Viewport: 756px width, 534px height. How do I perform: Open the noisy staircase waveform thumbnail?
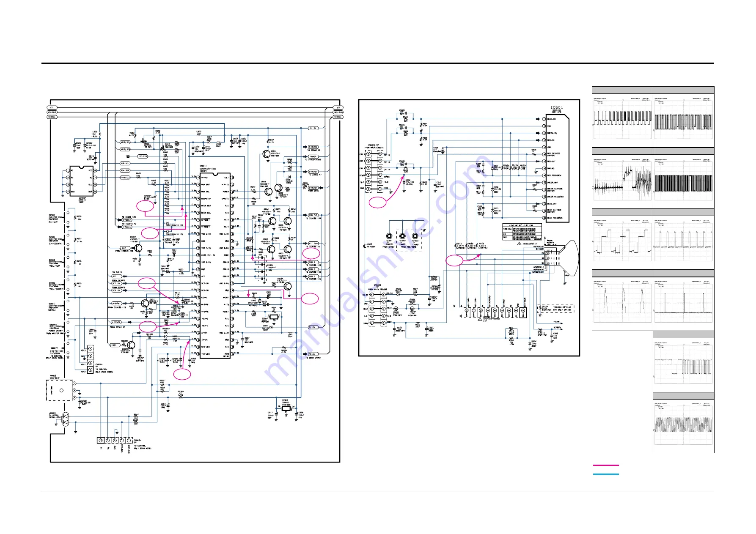pyautogui.click(x=622, y=182)
